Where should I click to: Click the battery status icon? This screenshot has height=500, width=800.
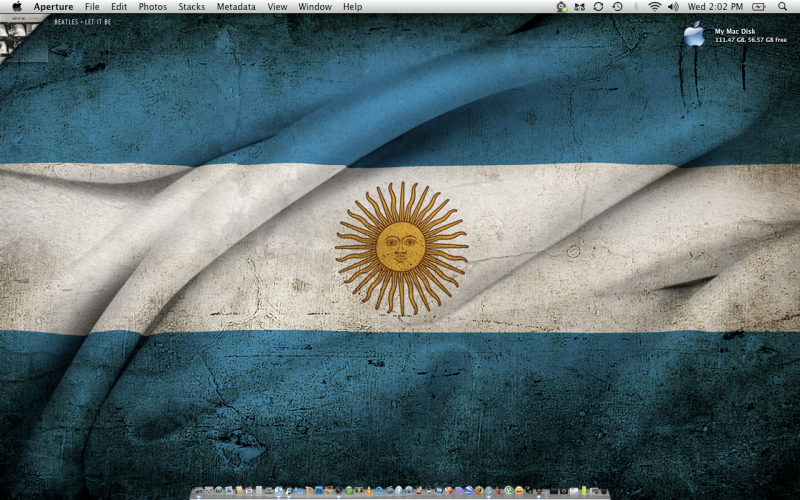(x=758, y=6)
